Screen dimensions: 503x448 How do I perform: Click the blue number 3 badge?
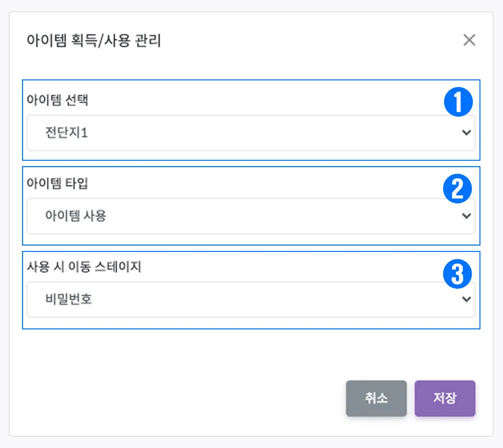[457, 274]
